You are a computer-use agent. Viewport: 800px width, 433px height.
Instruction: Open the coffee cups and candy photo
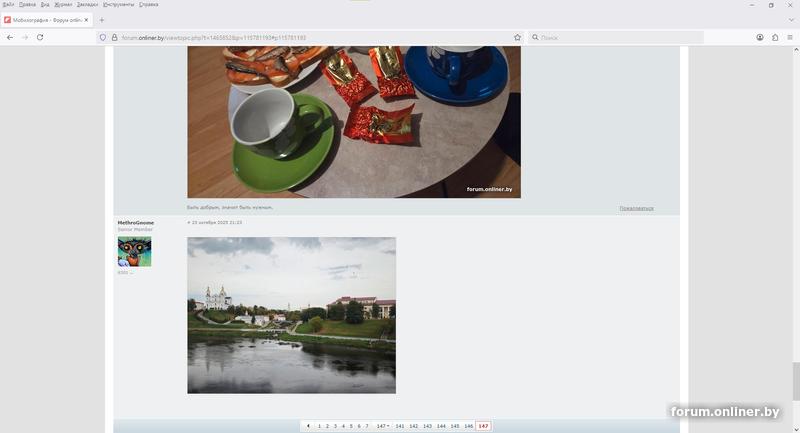click(354, 122)
